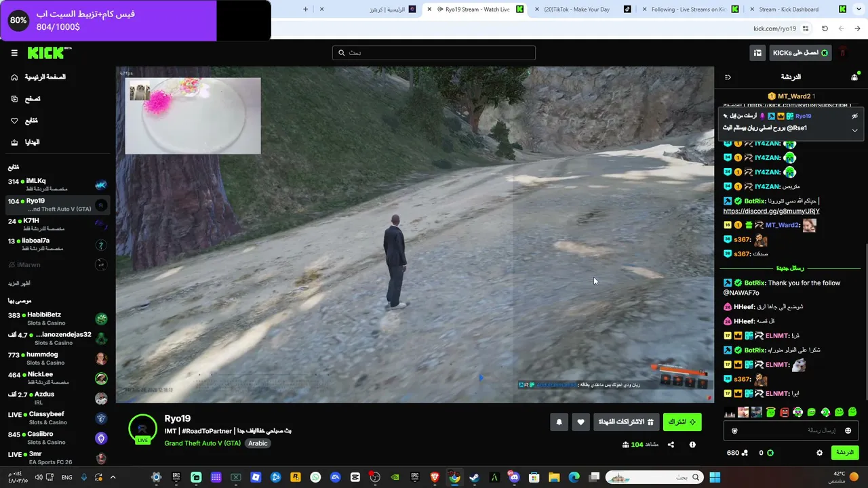Viewport: 868px width, 488px height.
Task: Open a new browser tab
Action: pos(305,9)
